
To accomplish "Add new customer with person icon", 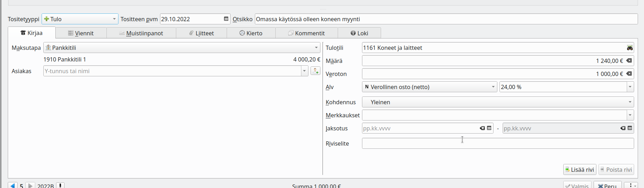I will (x=315, y=71).
